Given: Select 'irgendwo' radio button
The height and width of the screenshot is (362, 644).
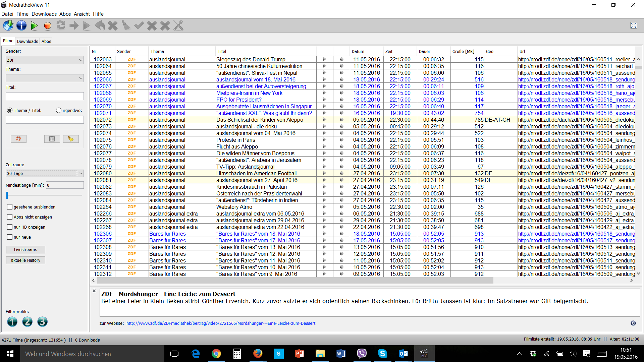Looking at the screenshot, I should pos(59,110).
